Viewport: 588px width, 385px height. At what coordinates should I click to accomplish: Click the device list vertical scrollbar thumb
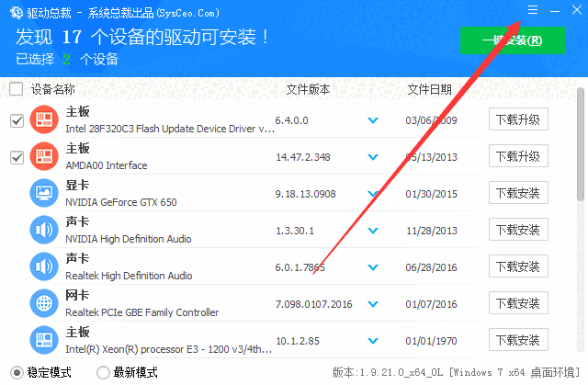coord(581,144)
